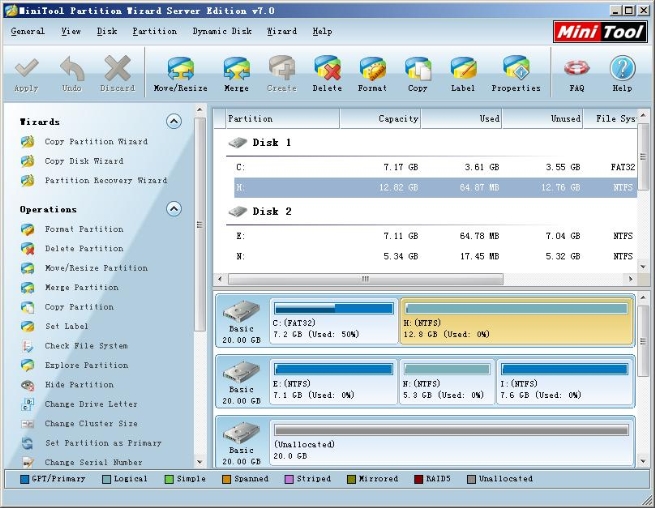Screen dimensions: 655x508
Task: Select I: (NTFS) block in disk map
Action: 564,381
